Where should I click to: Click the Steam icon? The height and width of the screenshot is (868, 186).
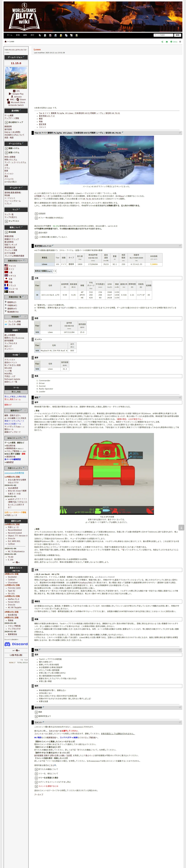tap(18, 100)
